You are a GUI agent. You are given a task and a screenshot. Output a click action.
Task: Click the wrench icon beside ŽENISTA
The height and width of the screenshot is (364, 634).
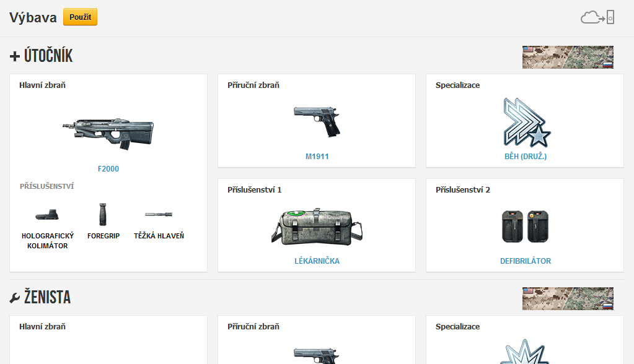(x=14, y=298)
